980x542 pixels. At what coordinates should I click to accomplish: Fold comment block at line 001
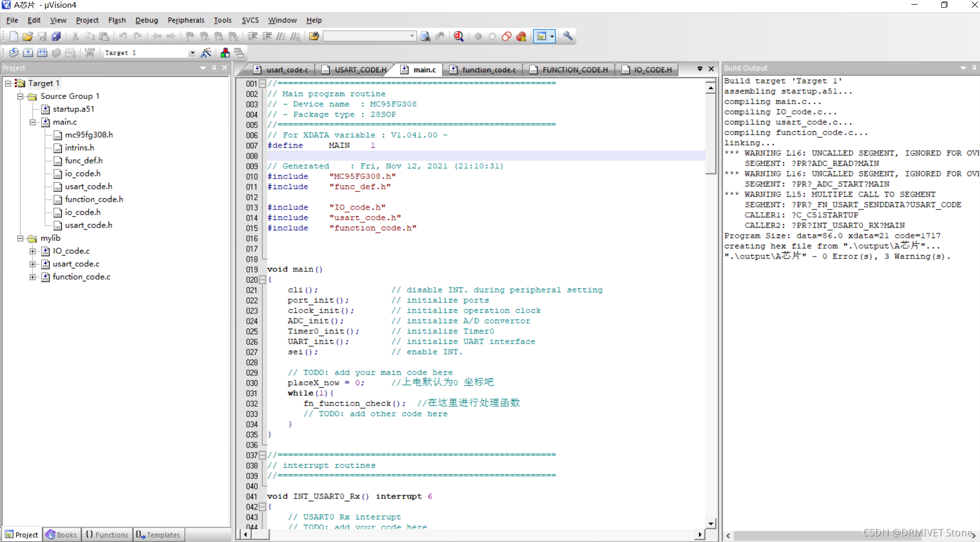(262, 84)
